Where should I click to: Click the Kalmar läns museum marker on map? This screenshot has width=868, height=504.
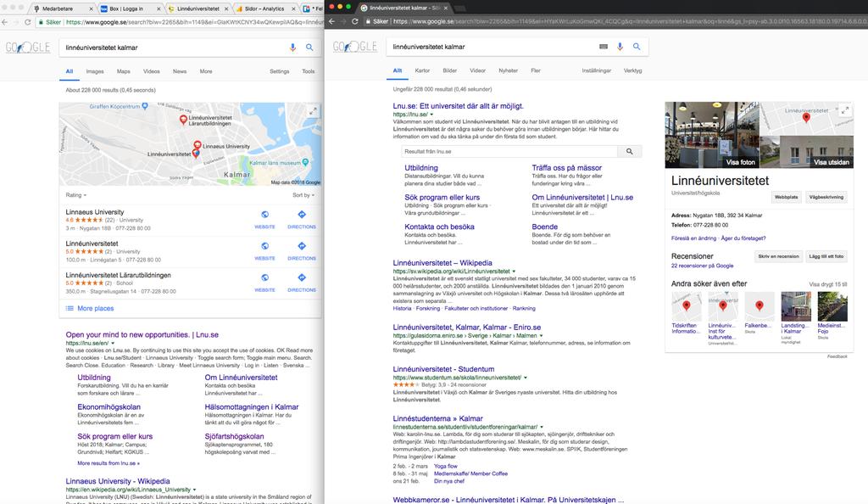tap(305, 162)
